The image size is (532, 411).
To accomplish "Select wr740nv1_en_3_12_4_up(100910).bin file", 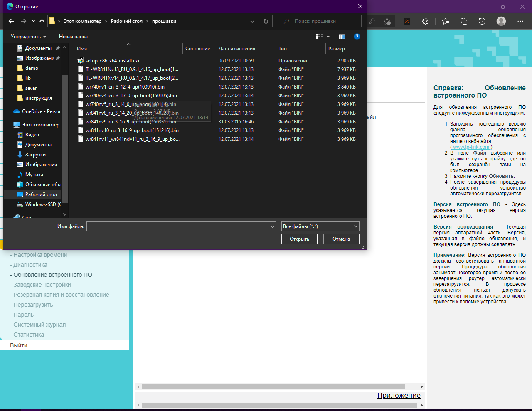I will (125, 87).
